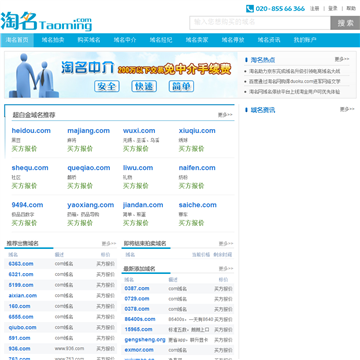The height and width of the screenshot is (360, 360).
Task: Open the 购买域名 nav item
Action: pyautogui.click(x=89, y=40)
